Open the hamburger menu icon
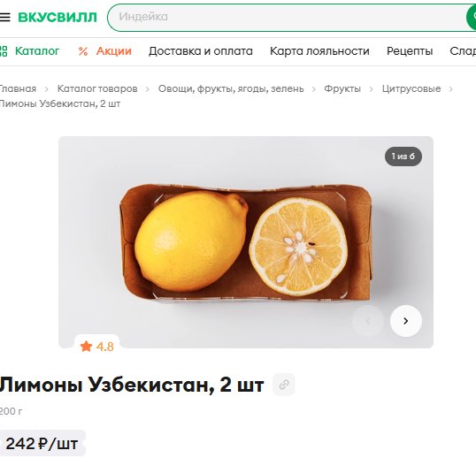 coord(4,18)
